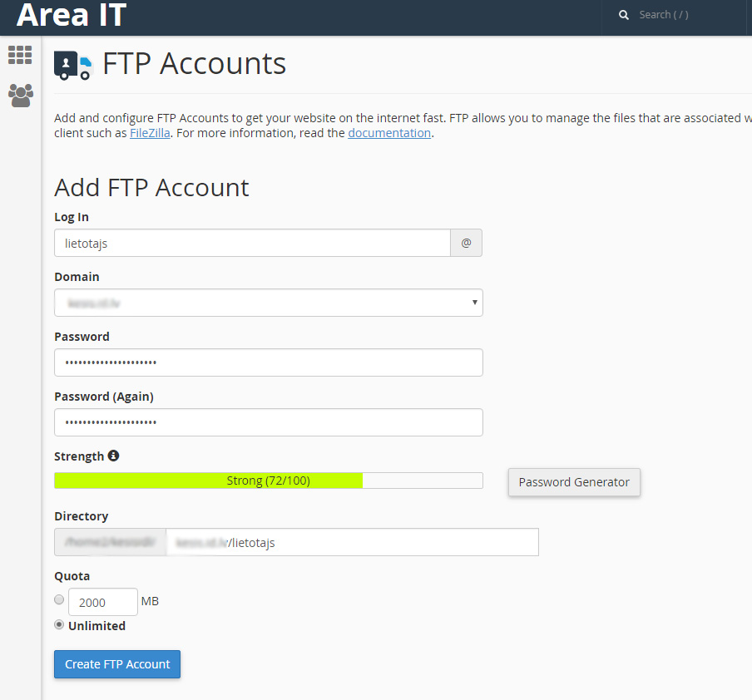Click the info icon beside Strength label
Screen dimensions: 752x700
click(114, 456)
